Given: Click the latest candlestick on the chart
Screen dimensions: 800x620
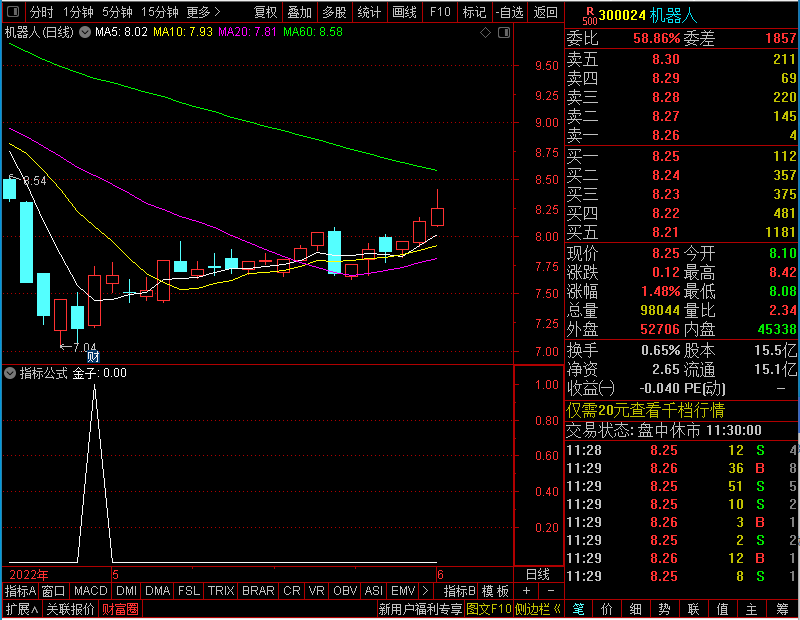Looking at the screenshot, I should coord(437,216).
